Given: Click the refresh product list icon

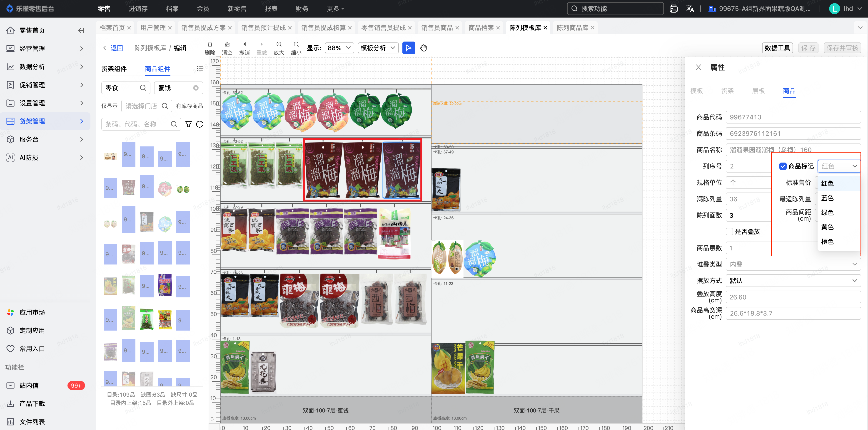Looking at the screenshot, I should click(x=200, y=124).
